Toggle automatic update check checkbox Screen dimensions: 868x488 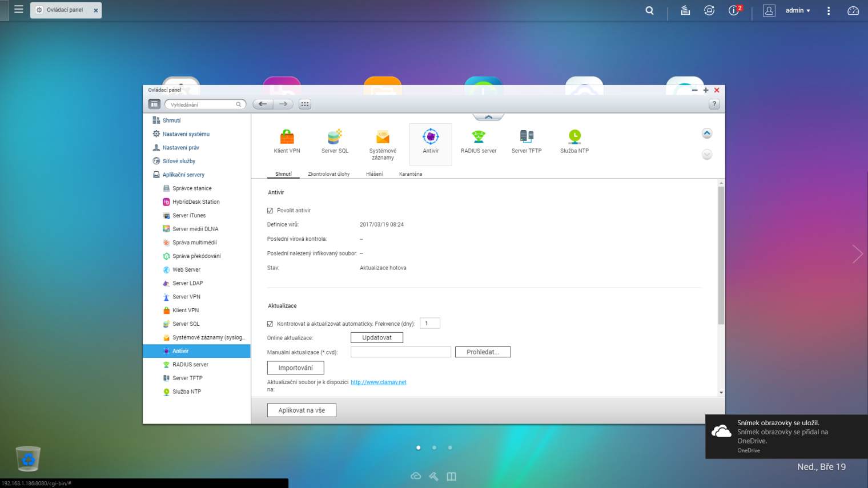pos(270,324)
